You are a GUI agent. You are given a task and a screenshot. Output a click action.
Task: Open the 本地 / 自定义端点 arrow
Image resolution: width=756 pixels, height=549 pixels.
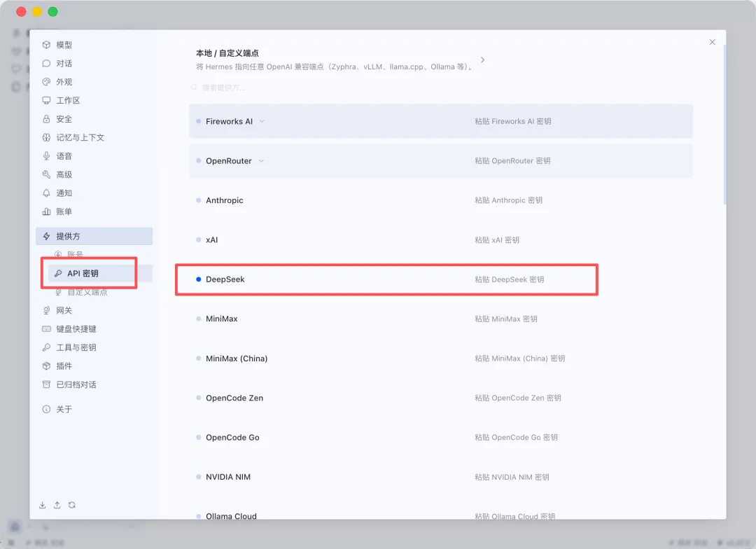482,60
